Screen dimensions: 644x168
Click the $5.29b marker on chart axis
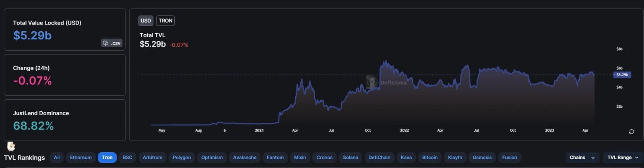pos(622,75)
